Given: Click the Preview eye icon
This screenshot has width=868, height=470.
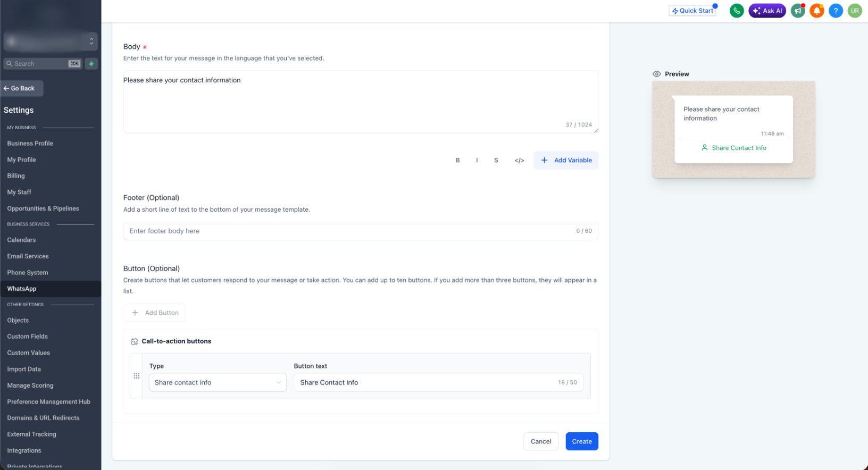Looking at the screenshot, I should tap(657, 74).
